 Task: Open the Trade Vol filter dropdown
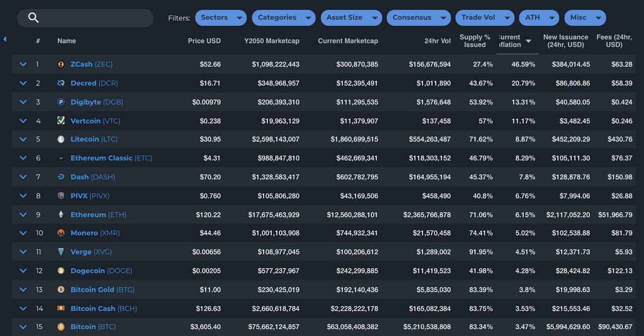(485, 18)
